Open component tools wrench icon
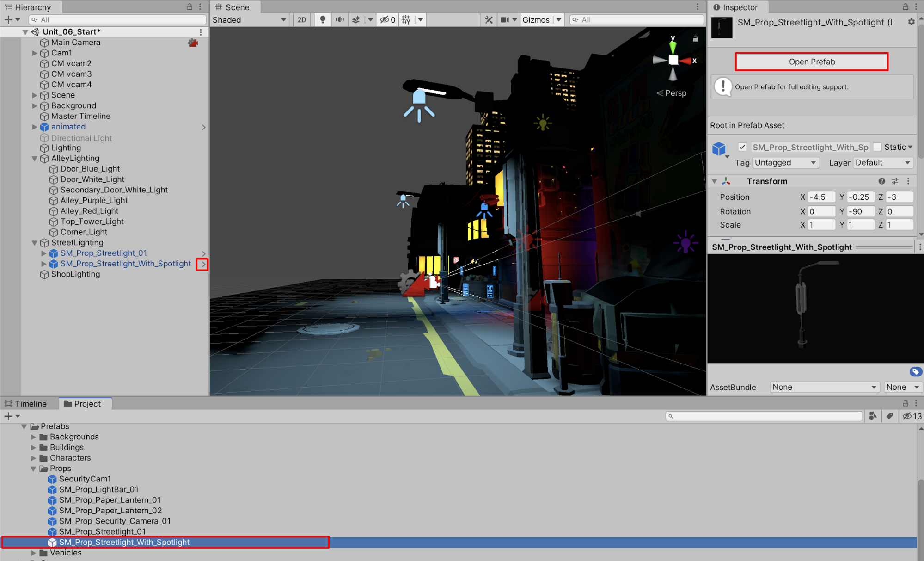The width and height of the screenshot is (924, 561). [x=489, y=20]
